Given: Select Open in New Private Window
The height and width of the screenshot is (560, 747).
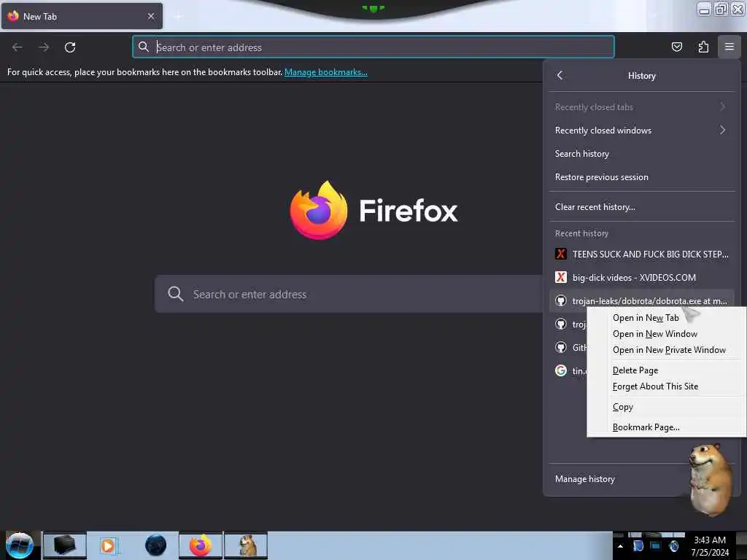Looking at the screenshot, I should [669, 350].
